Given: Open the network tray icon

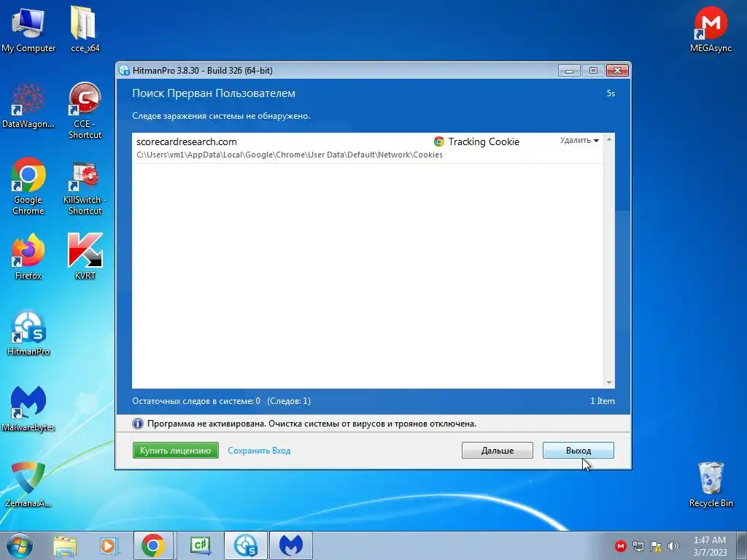Looking at the screenshot, I should pyautogui.click(x=638, y=546).
